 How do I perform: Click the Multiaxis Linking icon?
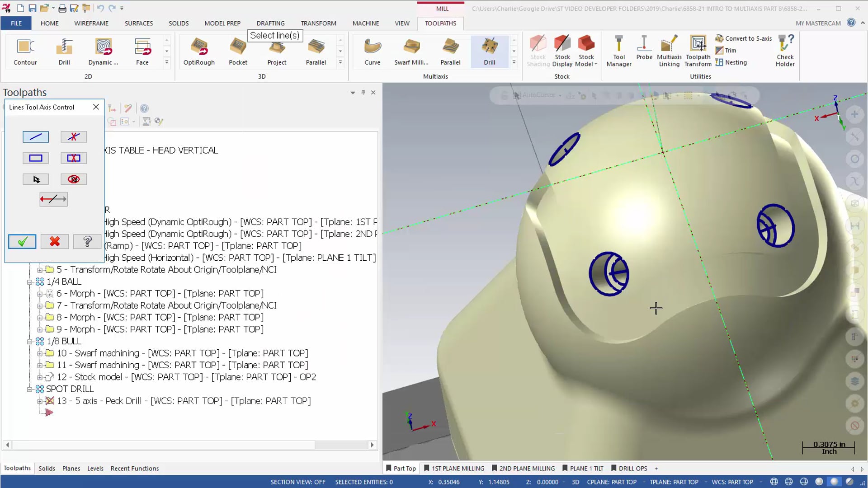click(670, 51)
